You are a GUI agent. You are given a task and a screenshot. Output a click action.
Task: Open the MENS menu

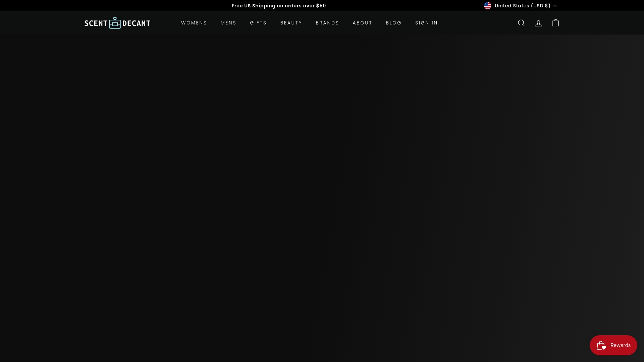pyautogui.click(x=228, y=23)
